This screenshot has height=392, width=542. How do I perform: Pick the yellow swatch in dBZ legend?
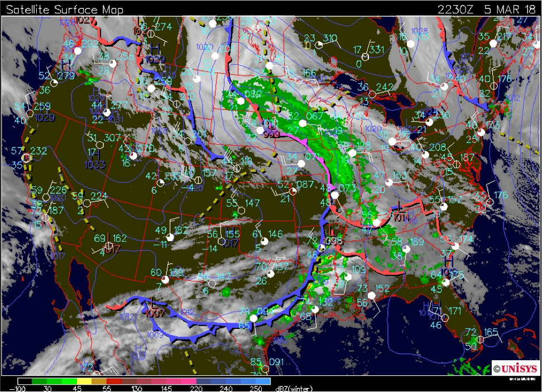tap(83, 381)
